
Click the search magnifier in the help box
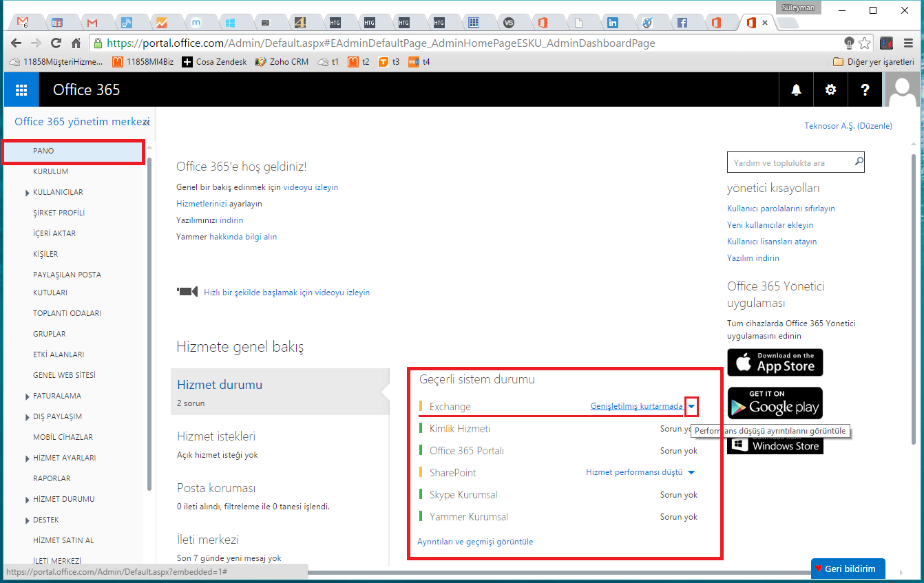pyautogui.click(x=857, y=162)
